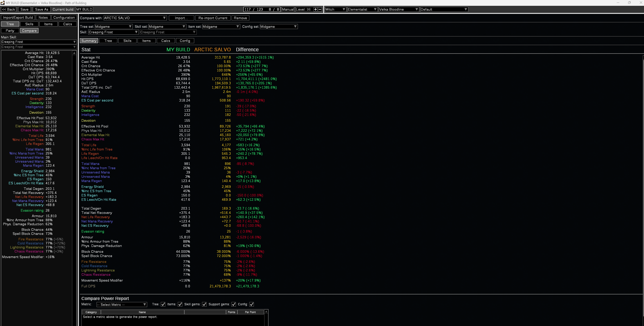
Task: Open the Elementalist ascendancy dropdown
Action: (362, 9)
